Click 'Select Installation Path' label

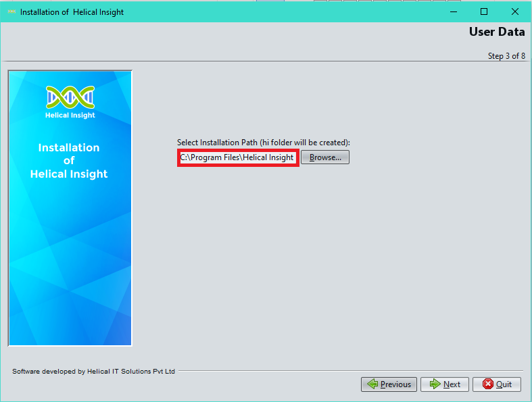pyautogui.click(x=263, y=143)
